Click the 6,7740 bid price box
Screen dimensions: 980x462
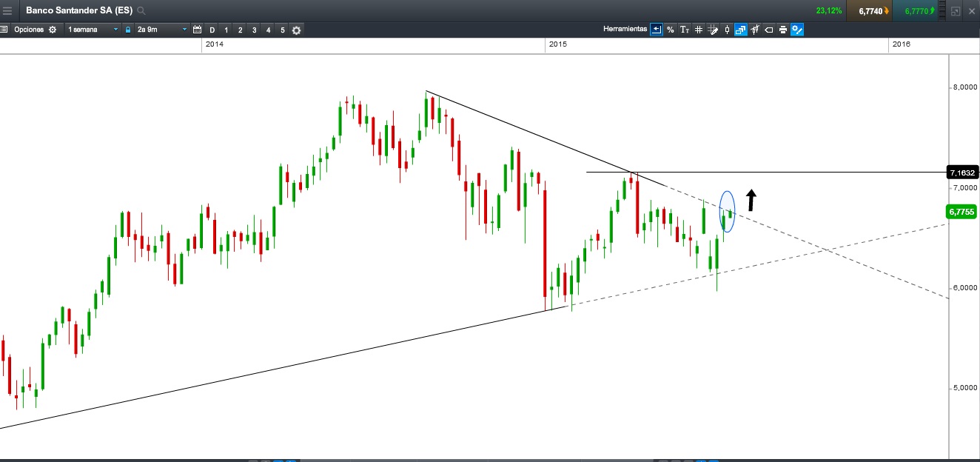click(870, 11)
